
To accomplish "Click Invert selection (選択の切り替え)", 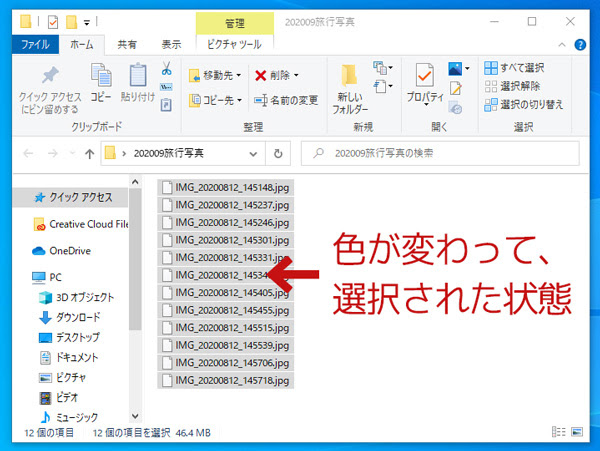I will tap(523, 104).
